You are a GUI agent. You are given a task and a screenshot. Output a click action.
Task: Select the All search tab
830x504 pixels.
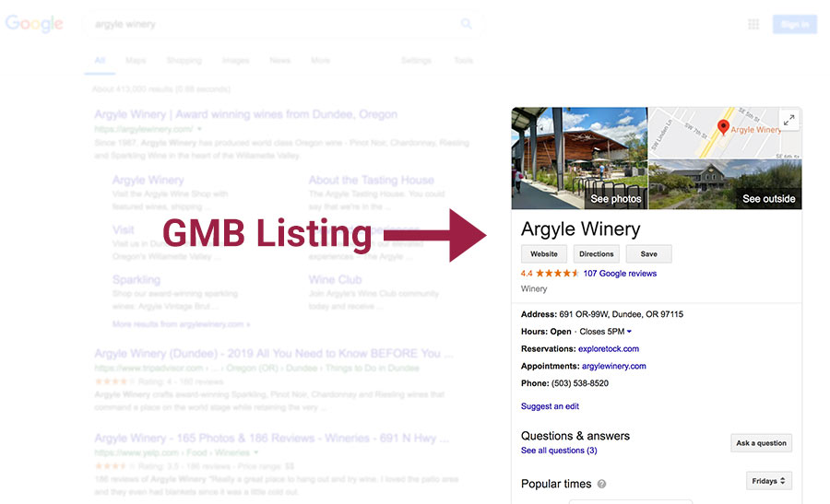click(x=100, y=60)
